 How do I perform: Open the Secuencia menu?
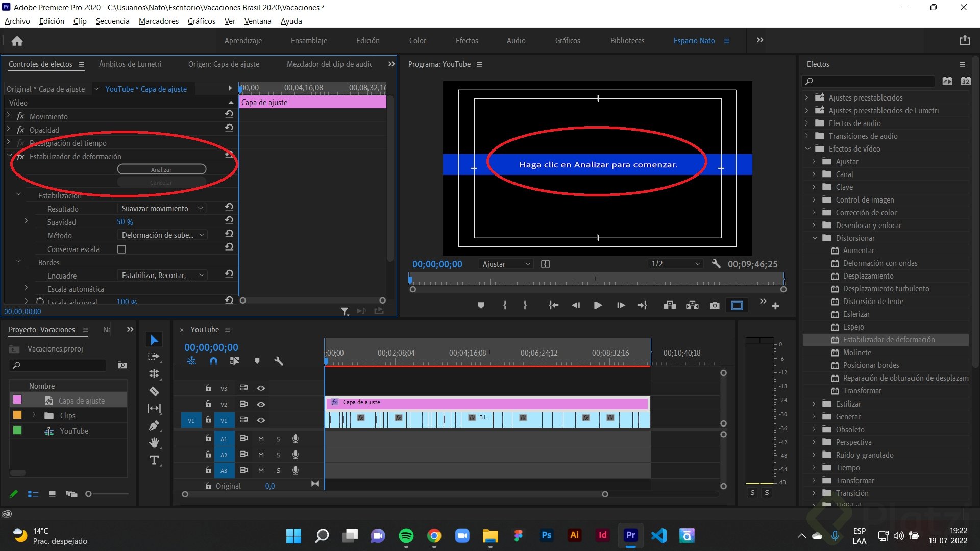pos(112,21)
